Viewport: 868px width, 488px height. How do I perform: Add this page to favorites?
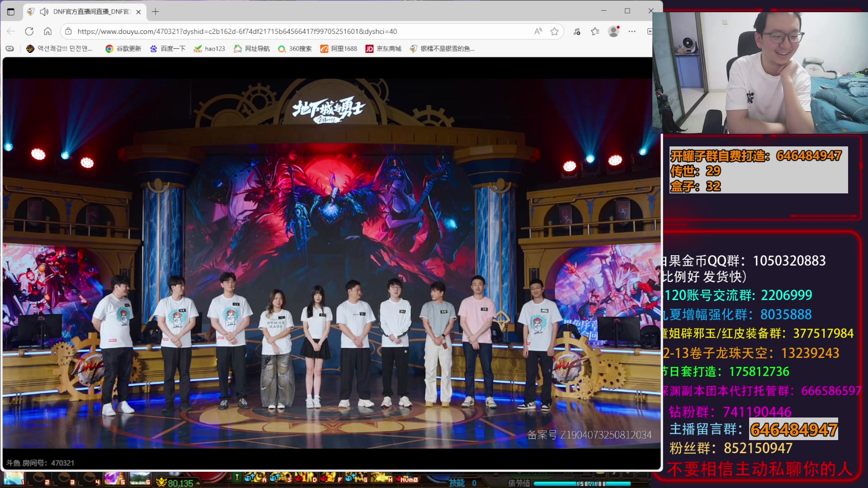[x=555, y=31]
